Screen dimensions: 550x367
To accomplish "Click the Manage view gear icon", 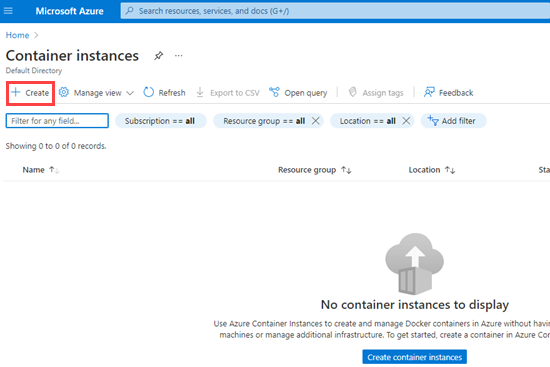I will pyautogui.click(x=63, y=92).
